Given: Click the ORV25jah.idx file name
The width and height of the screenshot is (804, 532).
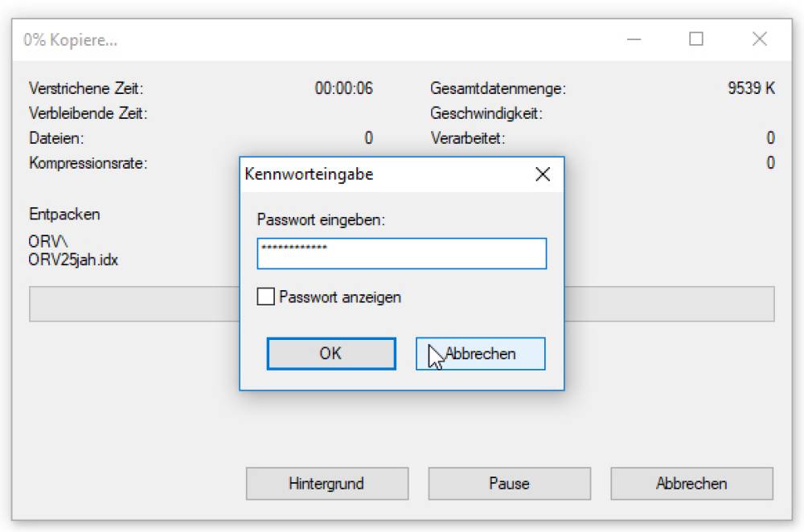Looking at the screenshot, I should pyautogui.click(x=73, y=260).
